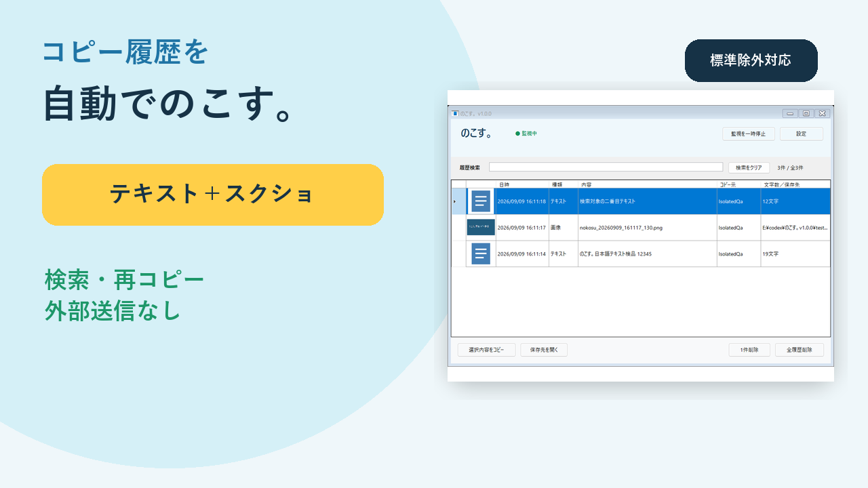This screenshot has height=488, width=868.
Task: Copy selection with 選択内容をコピー
Action: pos(486,350)
